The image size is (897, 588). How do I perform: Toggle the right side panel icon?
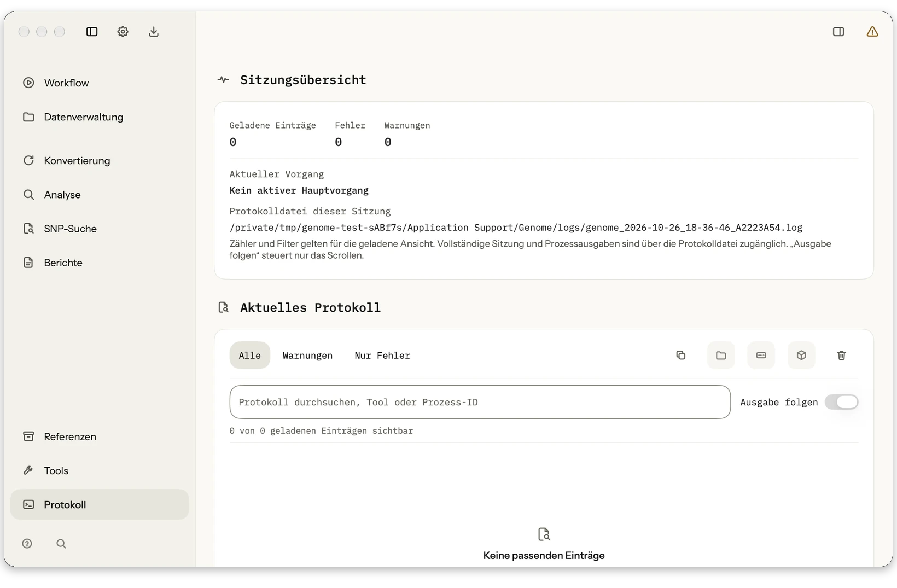(x=838, y=32)
